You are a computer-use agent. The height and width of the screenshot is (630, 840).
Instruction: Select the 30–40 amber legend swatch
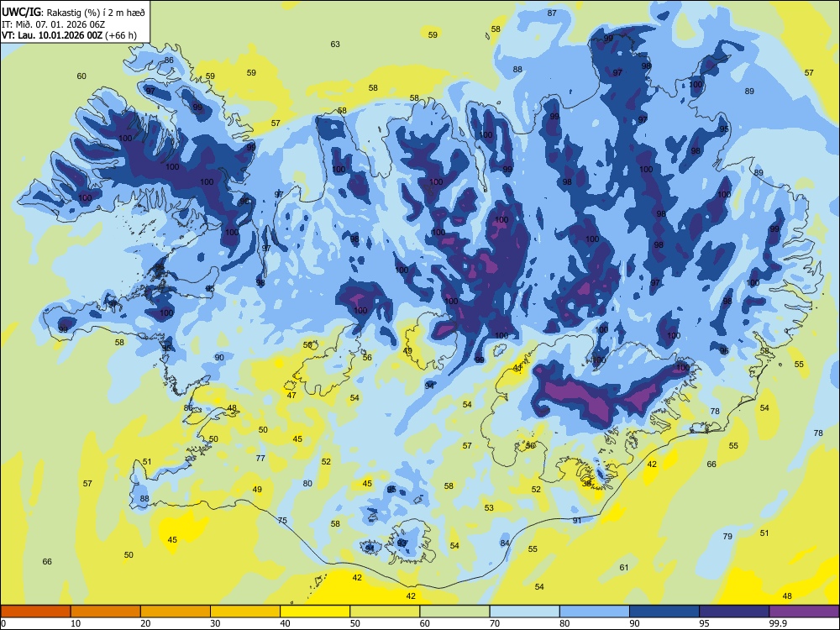click(x=245, y=612)
